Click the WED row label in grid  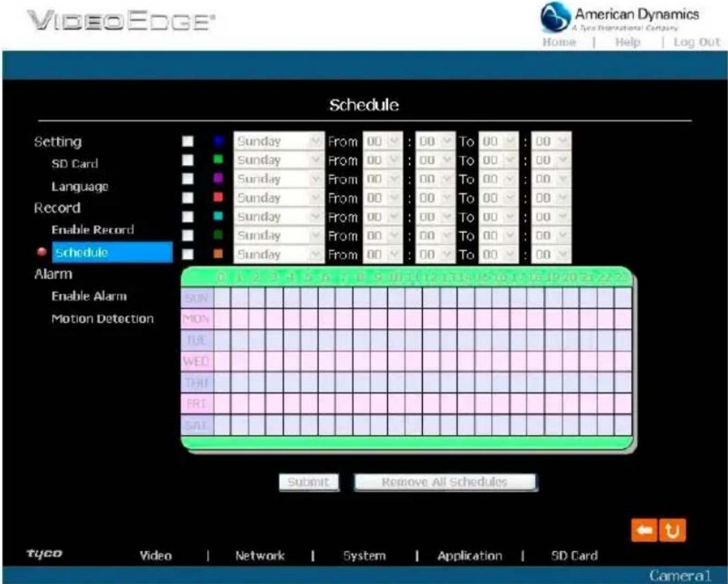click(x=197, y=361)
